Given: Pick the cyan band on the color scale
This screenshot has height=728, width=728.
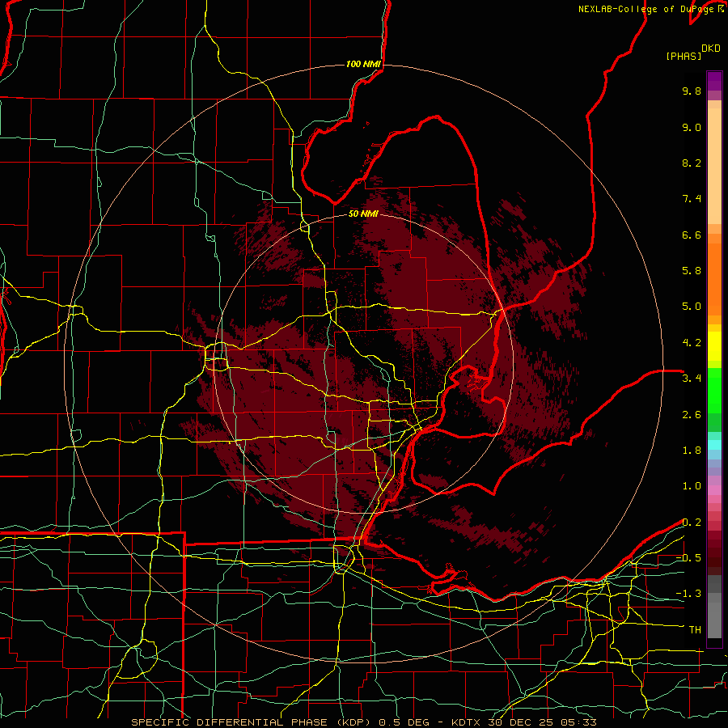Looking at the screenshot, I should (714, 445).
